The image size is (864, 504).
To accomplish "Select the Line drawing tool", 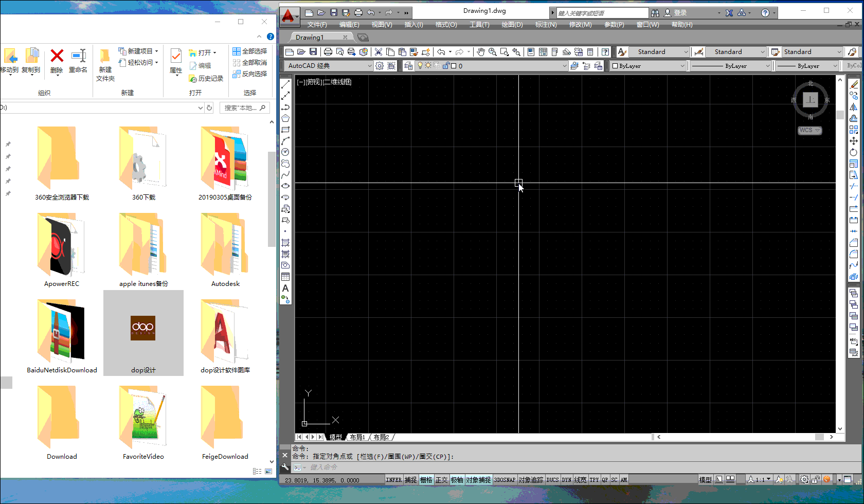I will tap(285, 84).
